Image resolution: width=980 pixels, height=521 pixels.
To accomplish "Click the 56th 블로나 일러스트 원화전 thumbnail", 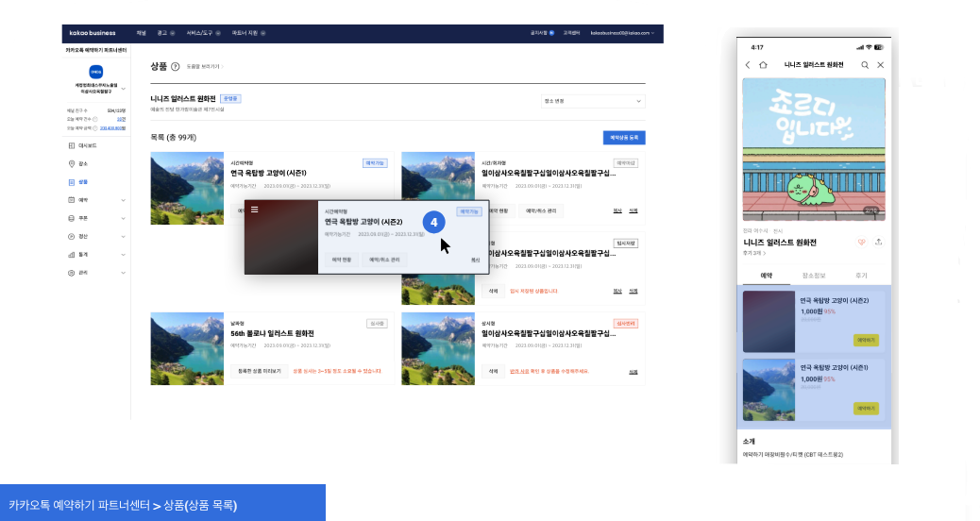I will tap(186, 348).
